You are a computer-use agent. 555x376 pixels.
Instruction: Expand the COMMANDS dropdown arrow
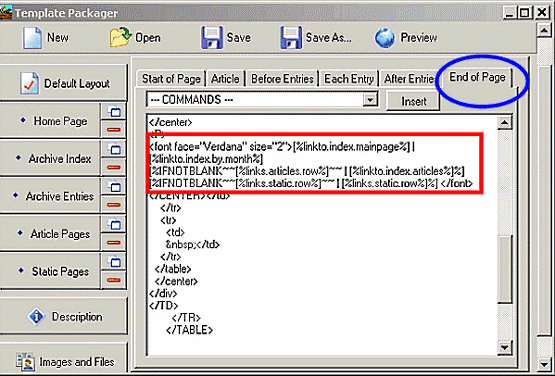(x=370, y=100)
